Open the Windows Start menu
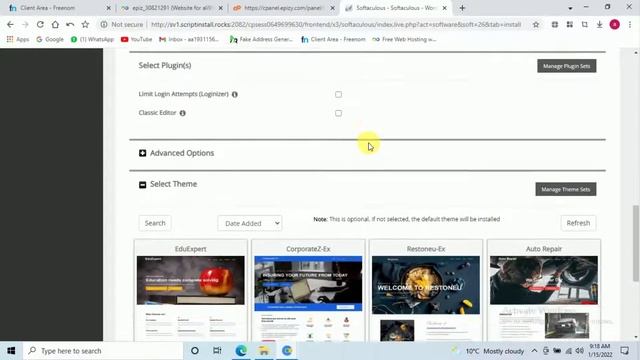This screenshot has width=640, height=360. click(11, 351)
